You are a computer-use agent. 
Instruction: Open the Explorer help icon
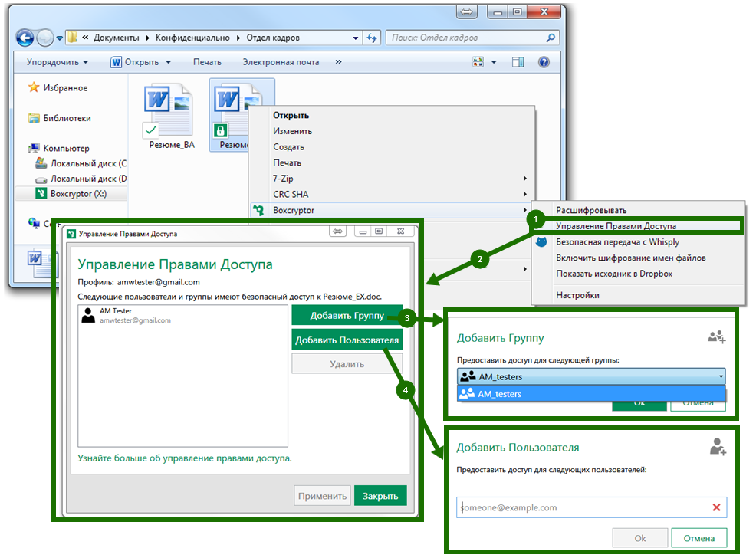point(544,62)
